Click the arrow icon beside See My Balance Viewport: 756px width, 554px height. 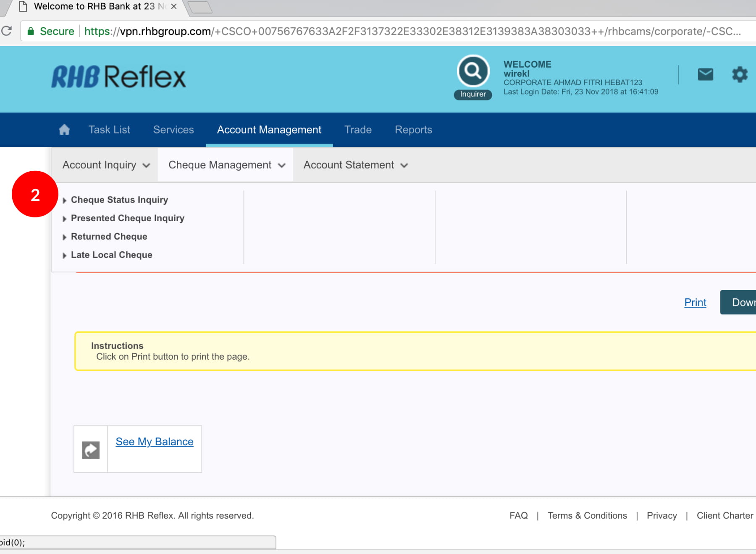coord(91,450)
